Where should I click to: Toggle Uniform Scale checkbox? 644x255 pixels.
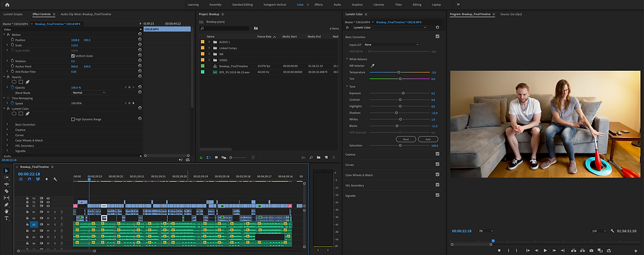click(x=73, y=56)
